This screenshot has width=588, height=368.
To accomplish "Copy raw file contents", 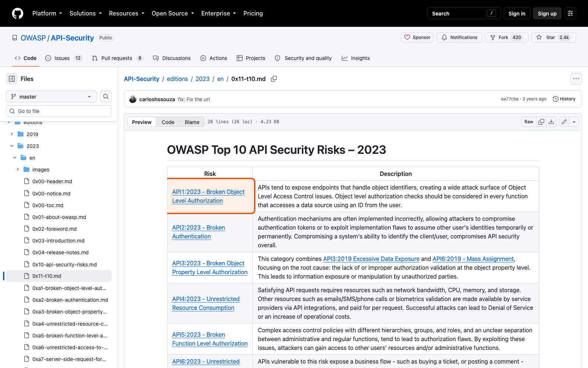I will tap(541, 122).
